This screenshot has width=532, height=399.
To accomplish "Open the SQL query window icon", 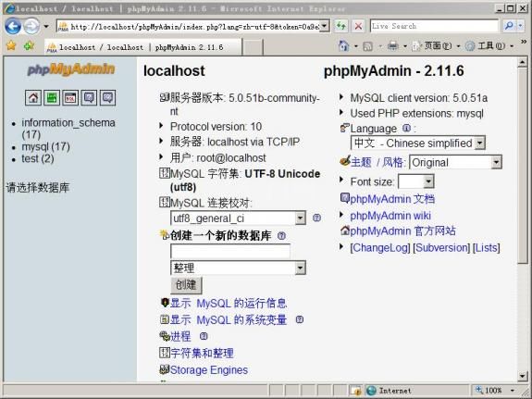I will (70, 98).
